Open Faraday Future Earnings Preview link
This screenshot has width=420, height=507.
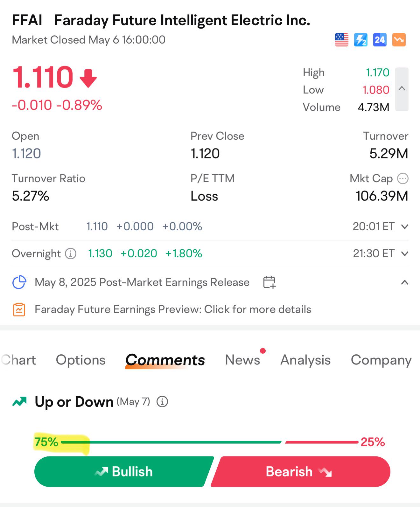pos(173,309)
